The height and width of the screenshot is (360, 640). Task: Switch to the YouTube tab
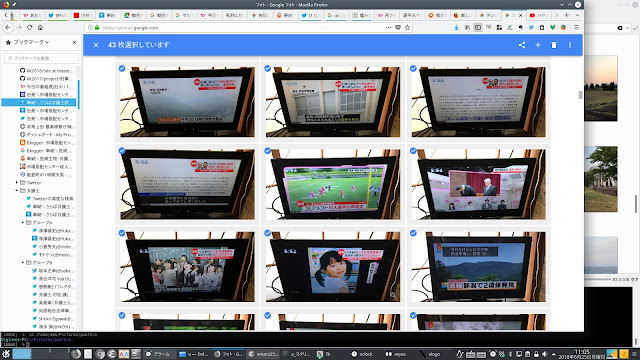[539, 15]
